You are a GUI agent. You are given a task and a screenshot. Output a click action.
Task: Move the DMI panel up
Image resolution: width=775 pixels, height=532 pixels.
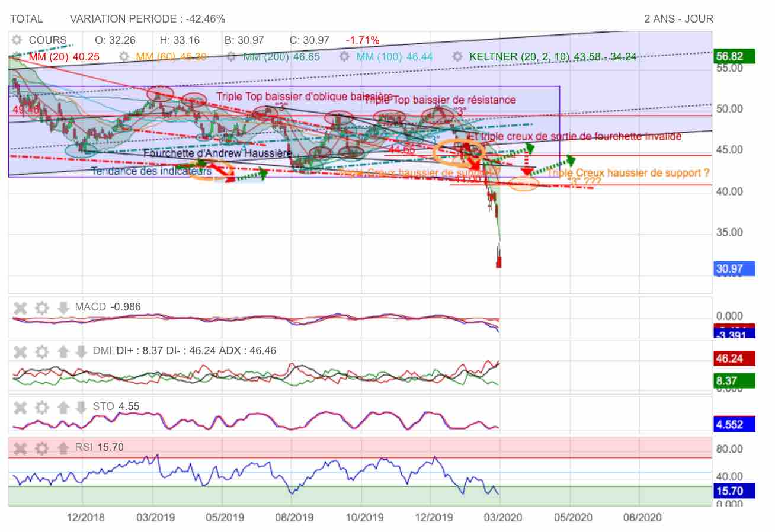63,351
